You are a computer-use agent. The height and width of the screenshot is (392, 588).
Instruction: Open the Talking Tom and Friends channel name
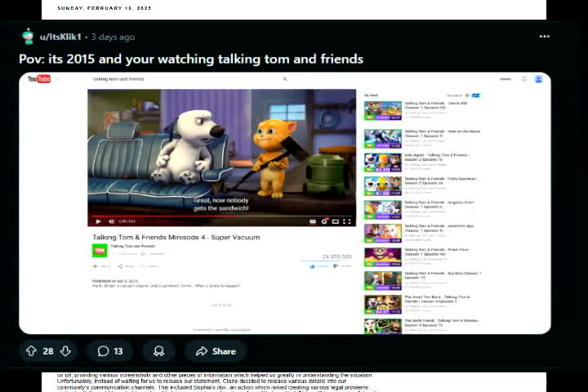point(133,246)
